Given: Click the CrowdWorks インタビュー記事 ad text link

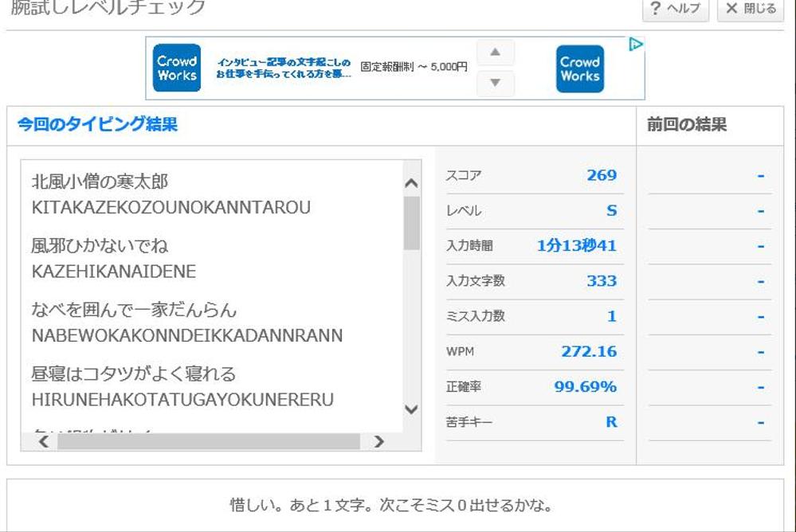Looking at the screenshot, I should click(x=285, y=68).
